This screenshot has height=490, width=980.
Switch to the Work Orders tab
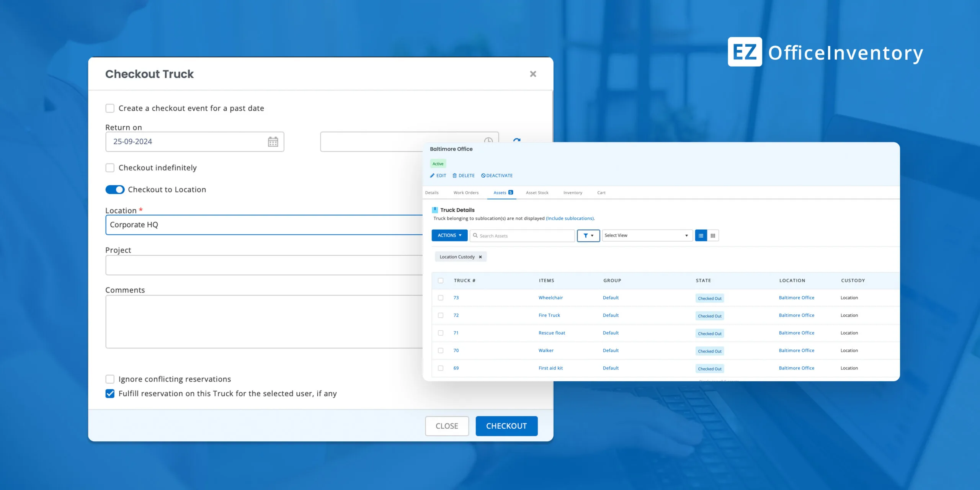point(466,193)
